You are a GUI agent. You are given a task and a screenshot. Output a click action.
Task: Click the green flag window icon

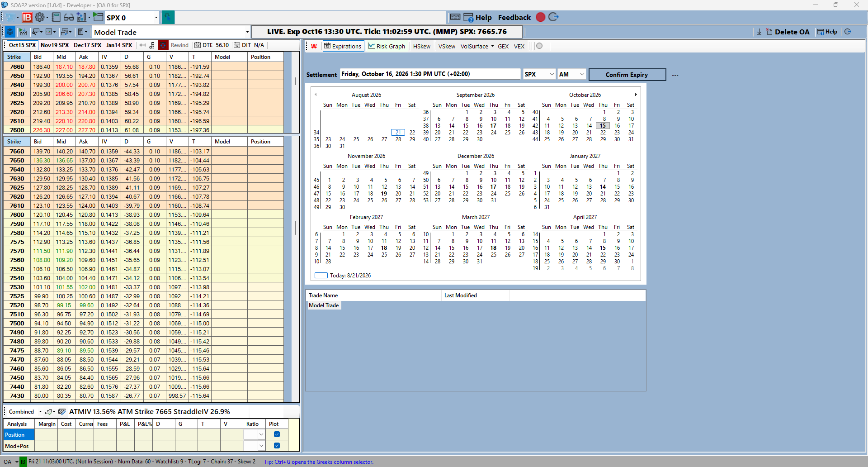[98, 18]
